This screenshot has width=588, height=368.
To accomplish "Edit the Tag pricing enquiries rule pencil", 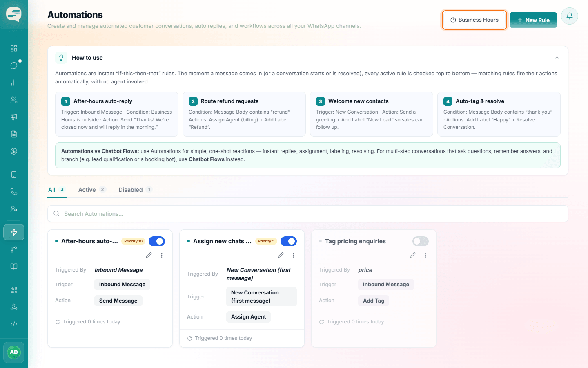I will (413, 255).
